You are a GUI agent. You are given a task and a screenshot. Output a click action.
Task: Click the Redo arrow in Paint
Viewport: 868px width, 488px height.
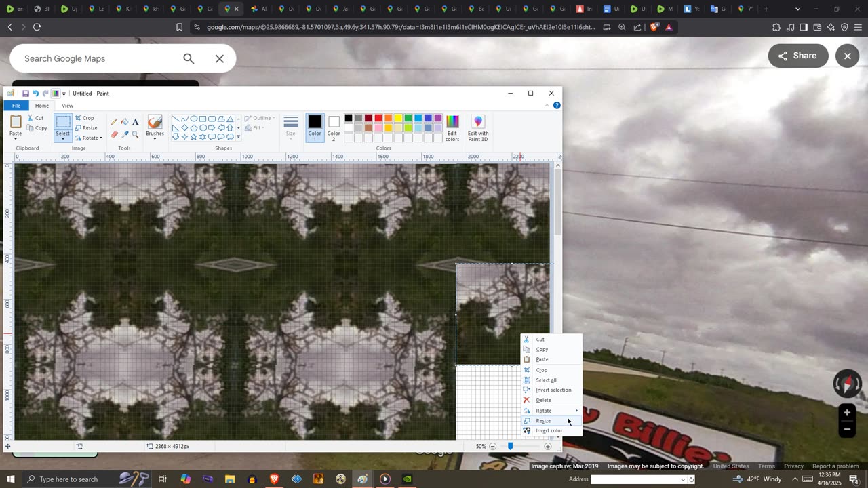45,94
